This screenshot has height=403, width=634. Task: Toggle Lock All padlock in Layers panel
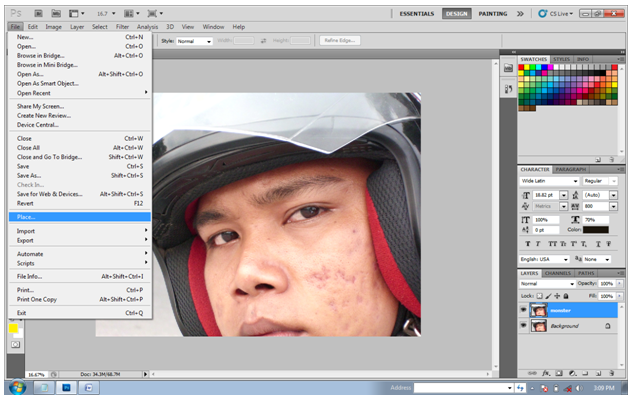pyautogui.click(x=566, y=296)
